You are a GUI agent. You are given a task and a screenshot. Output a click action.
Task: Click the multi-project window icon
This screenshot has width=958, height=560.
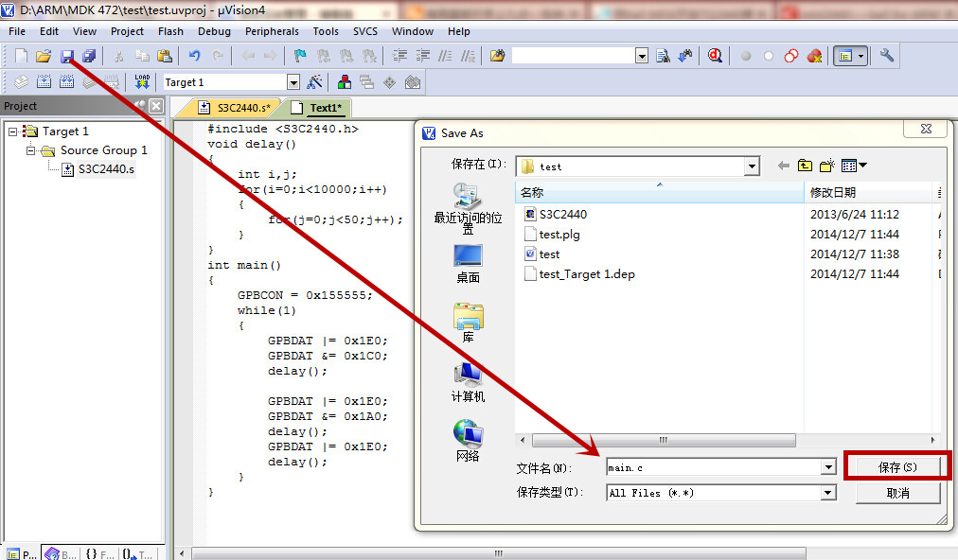pos(367,82)
